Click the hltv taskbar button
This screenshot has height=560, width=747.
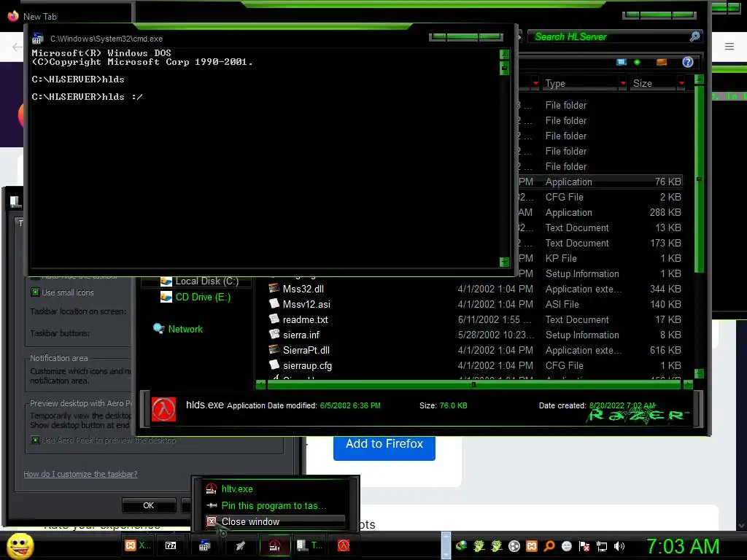click(274, 545)
